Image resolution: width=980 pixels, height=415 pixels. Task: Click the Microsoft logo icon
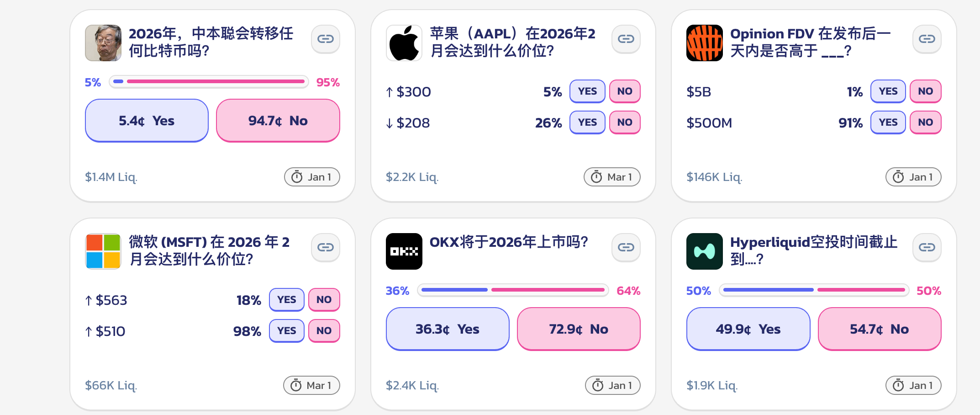pyautogui.click(x=103, y=251)
